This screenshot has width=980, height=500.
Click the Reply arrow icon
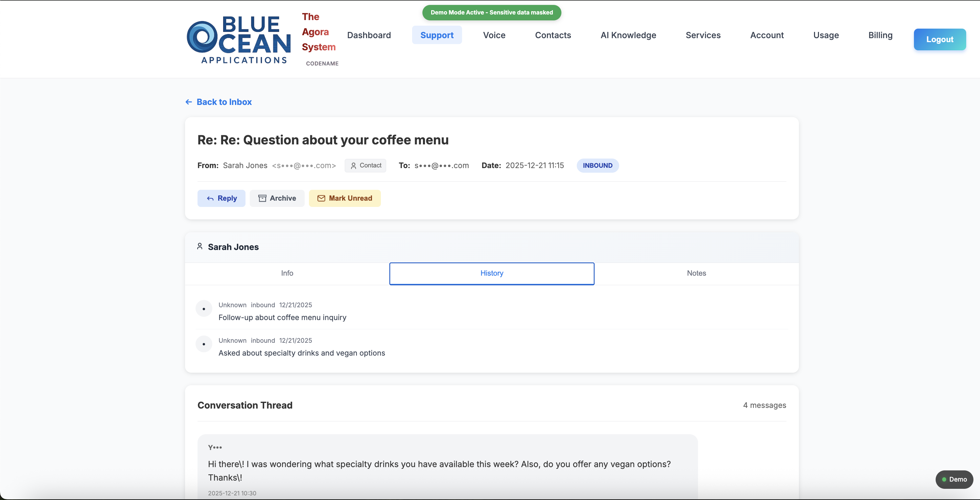pos(210,198)
